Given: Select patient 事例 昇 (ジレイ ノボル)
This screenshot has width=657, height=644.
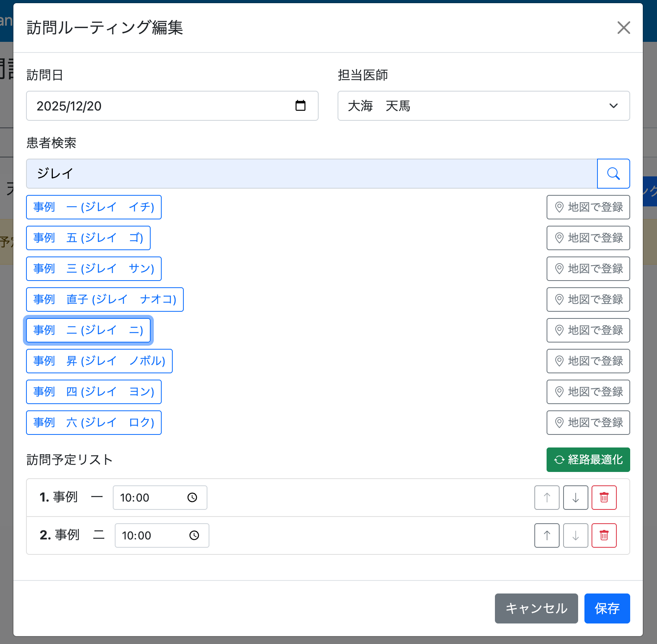Looking at the screenshot, I should pyautogui.click(x=99, y=361).
